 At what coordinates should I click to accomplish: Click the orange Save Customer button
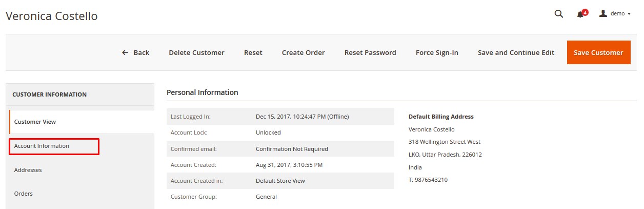tap(598, 52)
